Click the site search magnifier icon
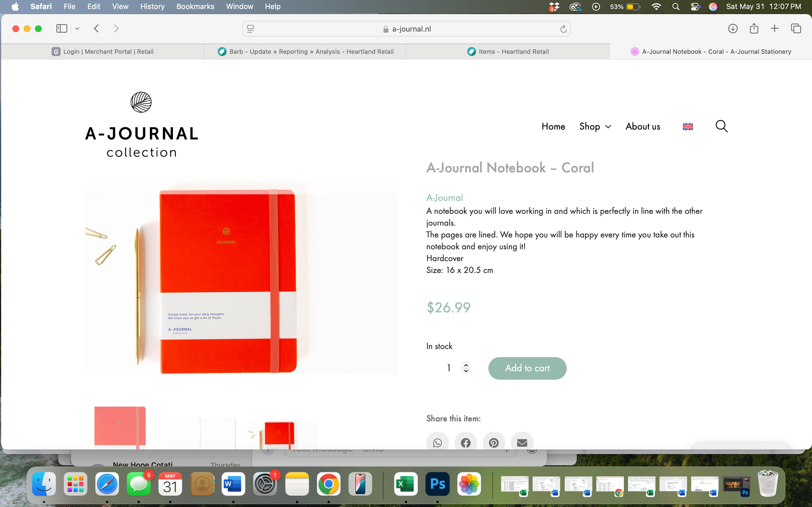The width and height of the screenshot is (812, 507). 721,126
